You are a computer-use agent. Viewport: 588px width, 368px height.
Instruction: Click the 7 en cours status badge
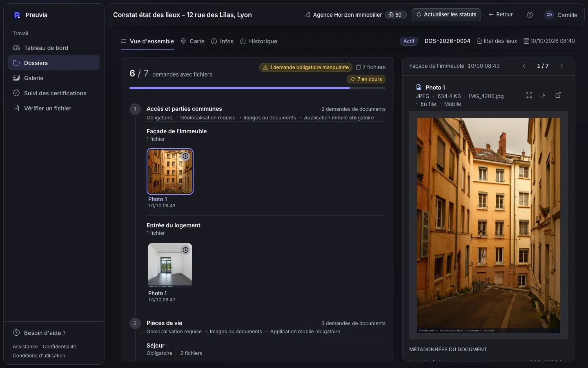click(x=366, y=79)
